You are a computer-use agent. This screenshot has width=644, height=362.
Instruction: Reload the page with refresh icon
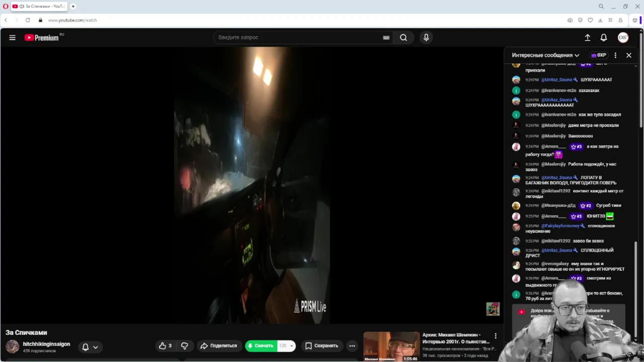click(x=28, y=20)
